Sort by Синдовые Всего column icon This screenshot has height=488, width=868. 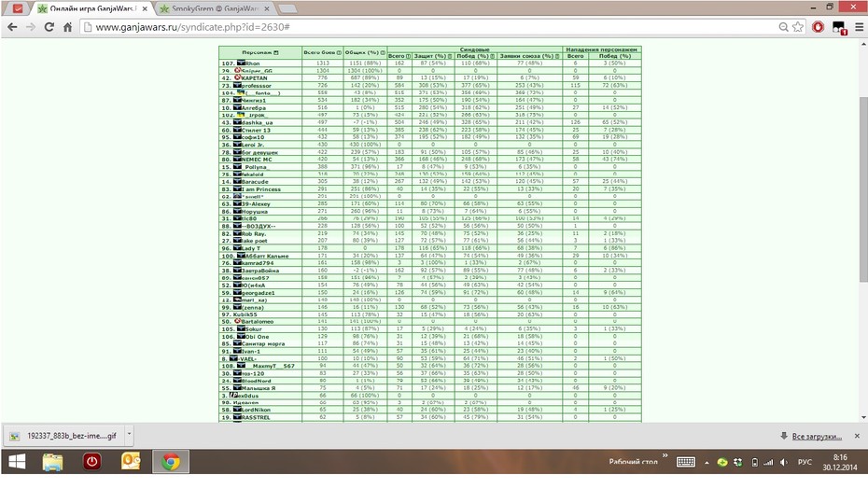(409, 56)
